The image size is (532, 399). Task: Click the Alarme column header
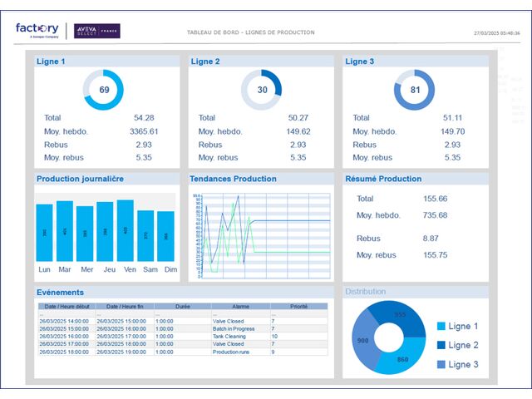coord(240,306)
